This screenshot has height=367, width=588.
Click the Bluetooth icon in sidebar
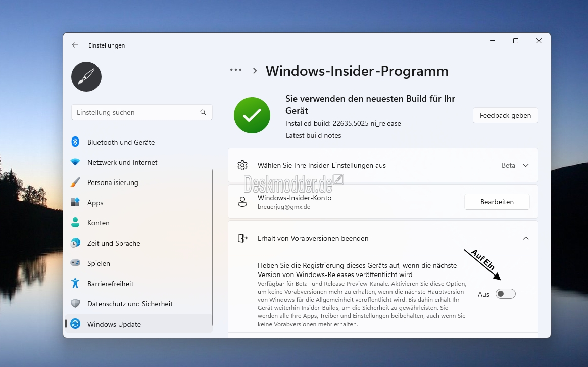(75, 142)
